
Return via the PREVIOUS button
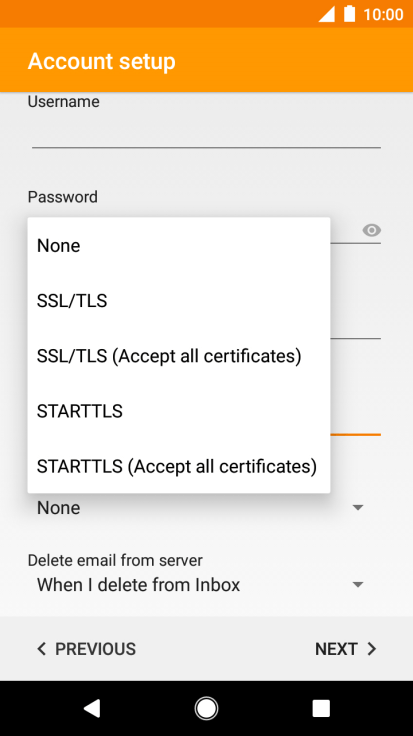pyautogui.click(x=86, y=649)
